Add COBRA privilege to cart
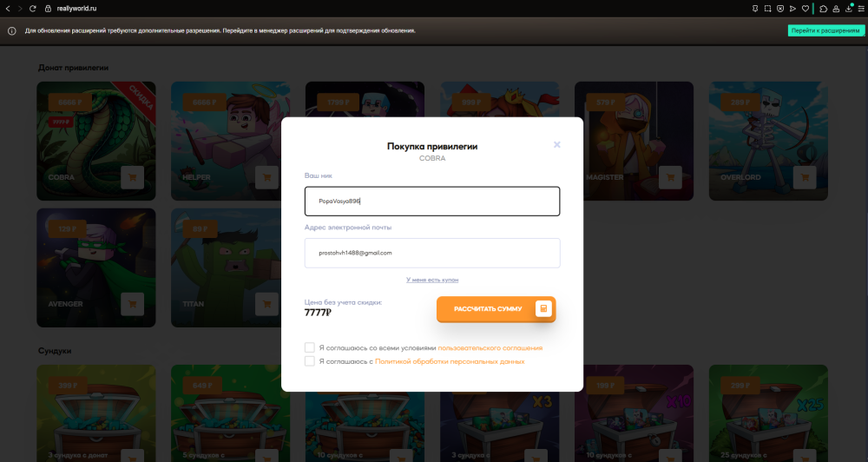Image resolution: width=868 pixels, height=462 pixels. point(132,177)
